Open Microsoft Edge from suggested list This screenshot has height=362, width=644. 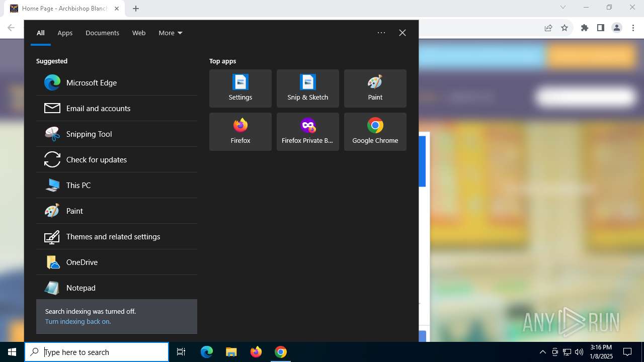[117, 82]
